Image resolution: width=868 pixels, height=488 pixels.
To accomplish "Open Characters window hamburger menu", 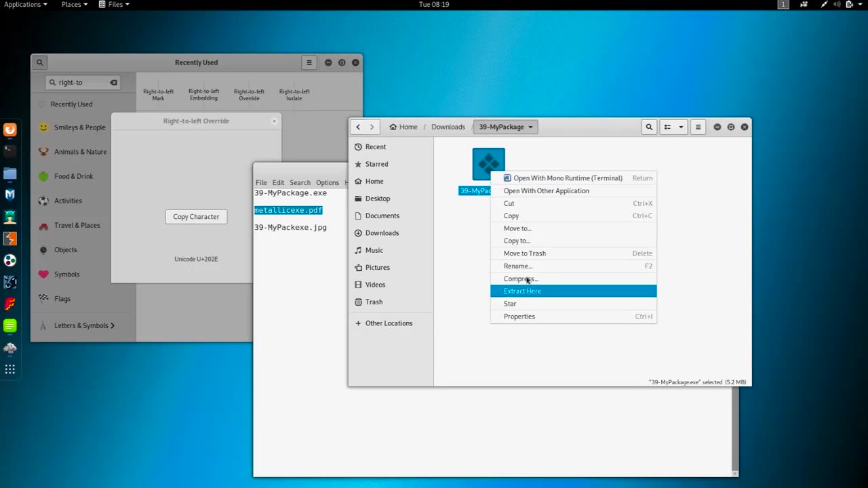I will 309,62.
